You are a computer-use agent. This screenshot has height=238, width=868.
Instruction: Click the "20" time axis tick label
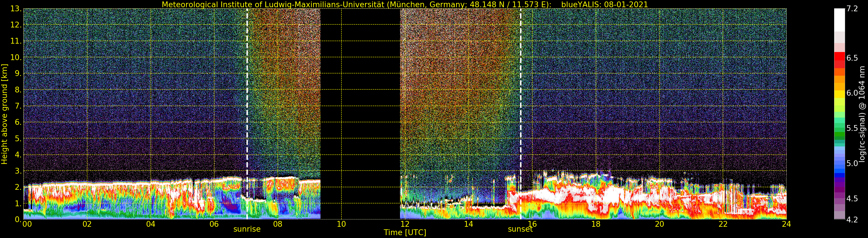(659, 224)
